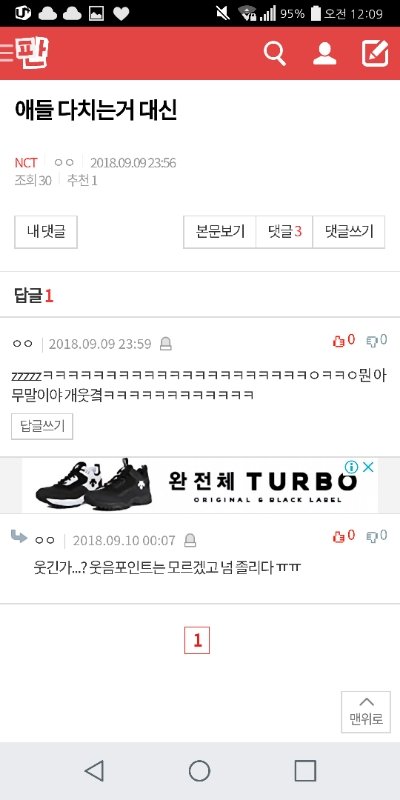Open the hamburger menu beside Pann logo

tap(7, 53)
